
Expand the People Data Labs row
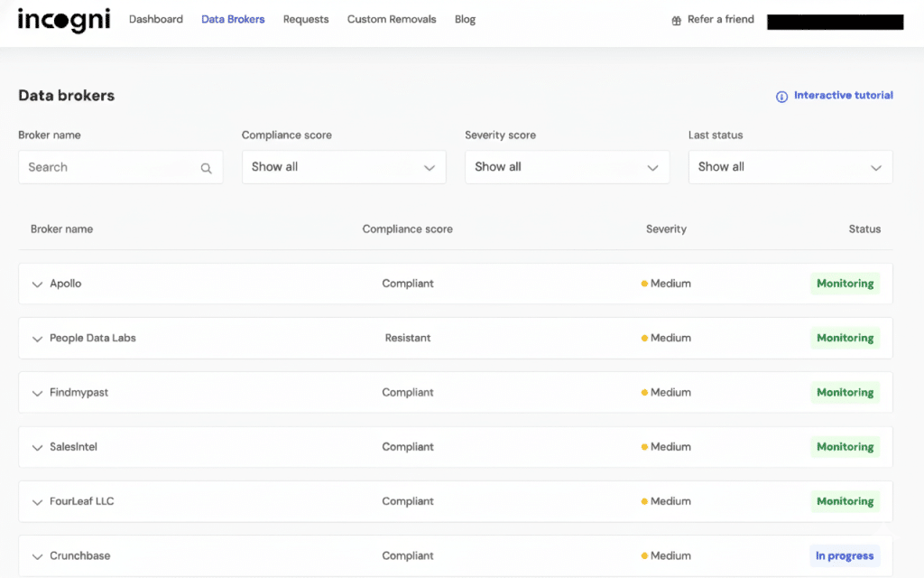pyautogui.click(x=37, y=338)
